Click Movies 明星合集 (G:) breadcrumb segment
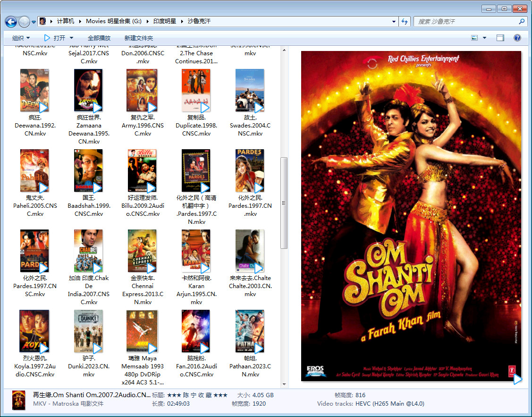532x417 pixels. click(x=113, y=21)
